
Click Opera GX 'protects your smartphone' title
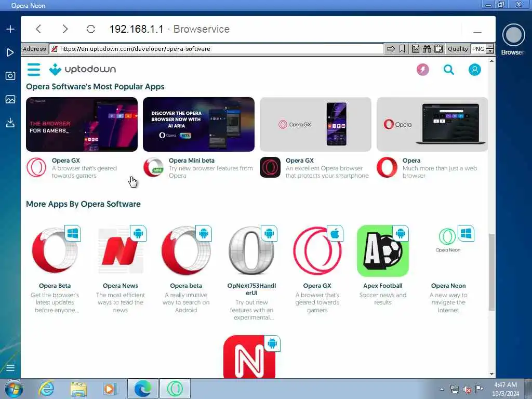click(300, 161)
